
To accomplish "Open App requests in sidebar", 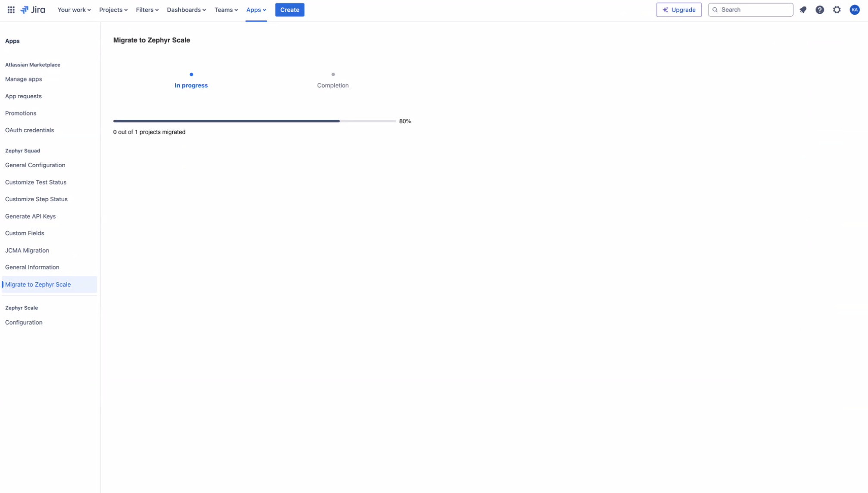I will [x=23, y=96].
